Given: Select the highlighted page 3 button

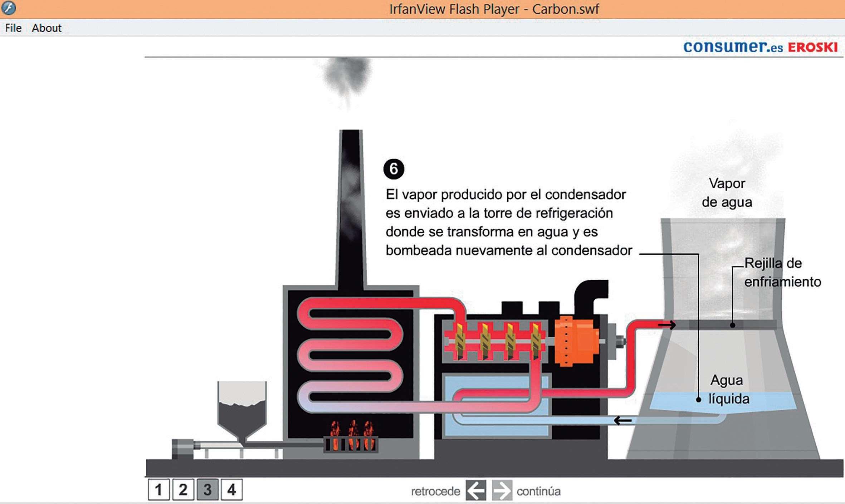Looking at the screenshot, I should (x=207, y=489).
